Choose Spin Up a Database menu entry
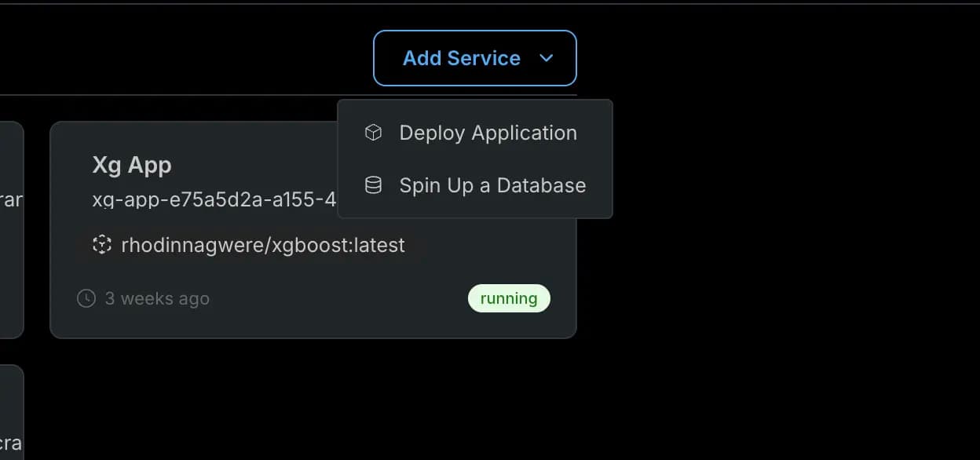Screen dimensions: 980x460 (474, 185)
